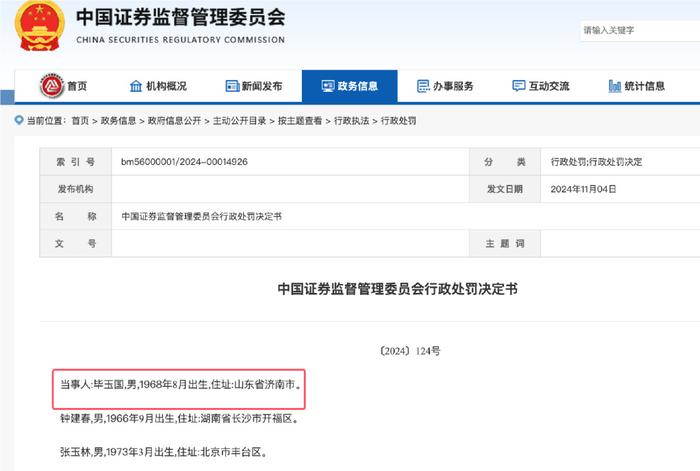Open the 互动交流 navigation tab
Screen dimensions: 700x471
point(541,86)
